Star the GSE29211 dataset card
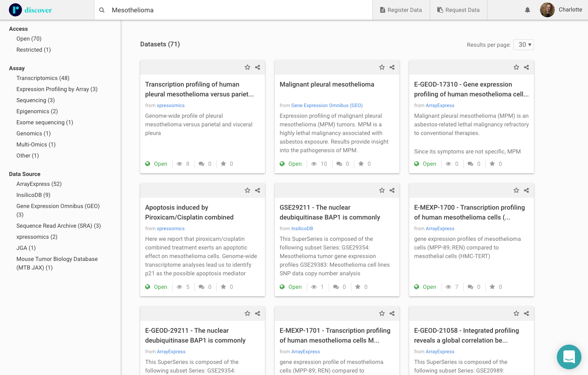The width and height of the screenshot is (588, 375). coord(382,190)
